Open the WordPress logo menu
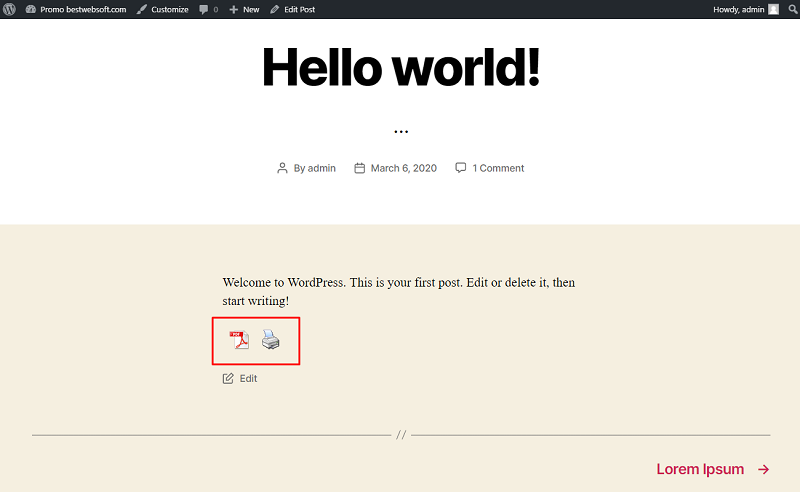This screenshot has height=492, width=800. 9,9
